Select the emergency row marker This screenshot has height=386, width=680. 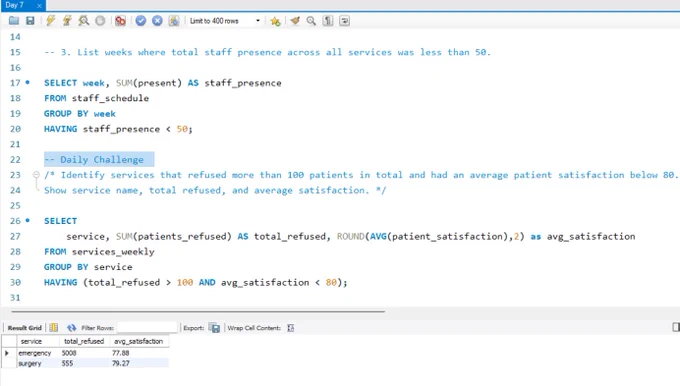8,353
